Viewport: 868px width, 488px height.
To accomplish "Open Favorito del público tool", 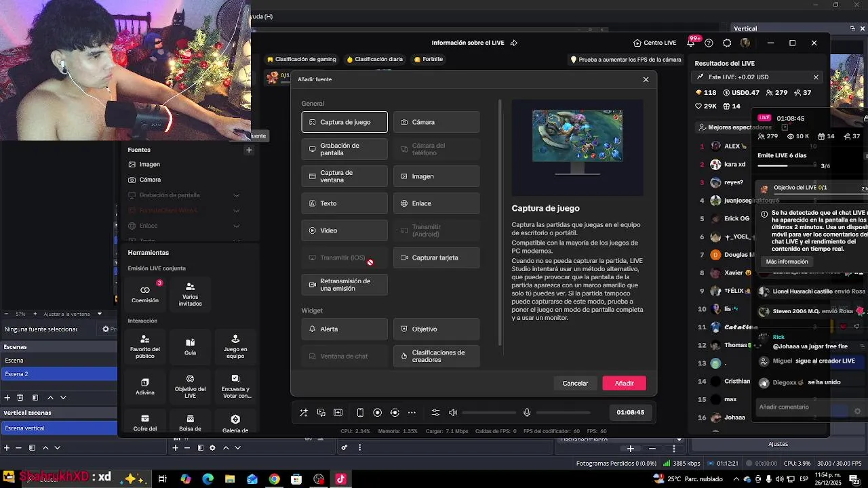I will coord(145,346).
